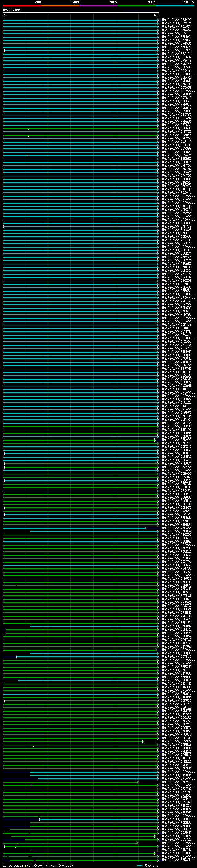Click the white query sequence ruler bar
This screenshot has height=868, width=197.
81,13
